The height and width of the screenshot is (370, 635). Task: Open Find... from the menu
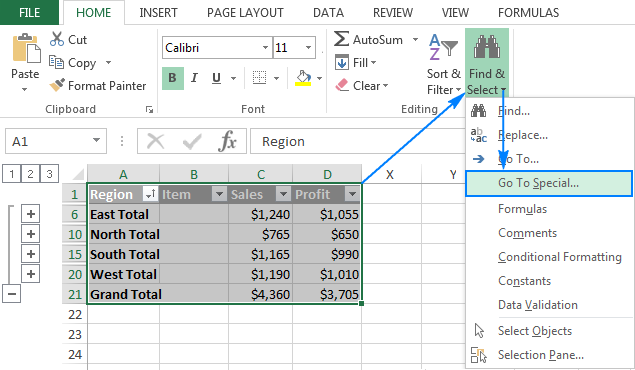tap(549, 111)
